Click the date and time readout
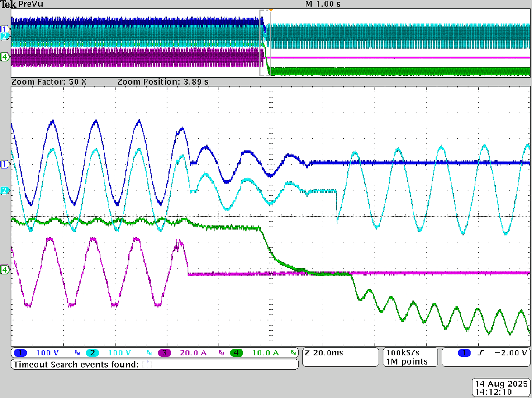 coord(500,388)
